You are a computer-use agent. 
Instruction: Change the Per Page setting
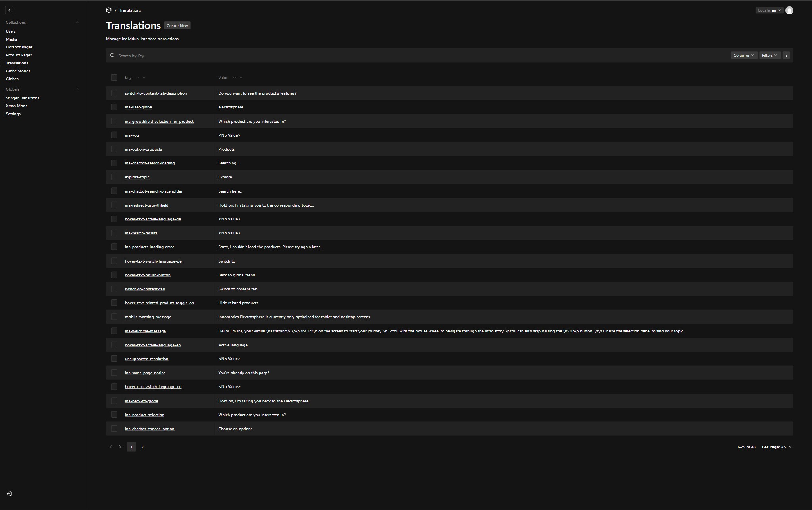(777, 447)
